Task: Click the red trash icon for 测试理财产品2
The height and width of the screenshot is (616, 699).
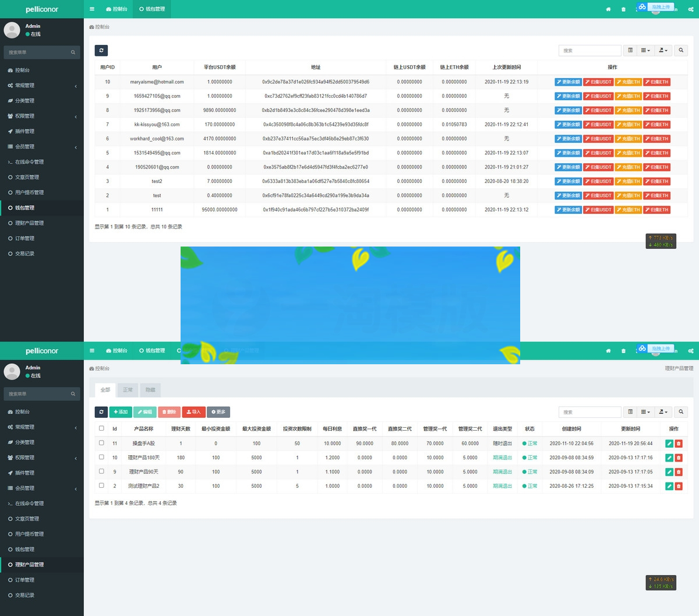Action: pos(679,486)
